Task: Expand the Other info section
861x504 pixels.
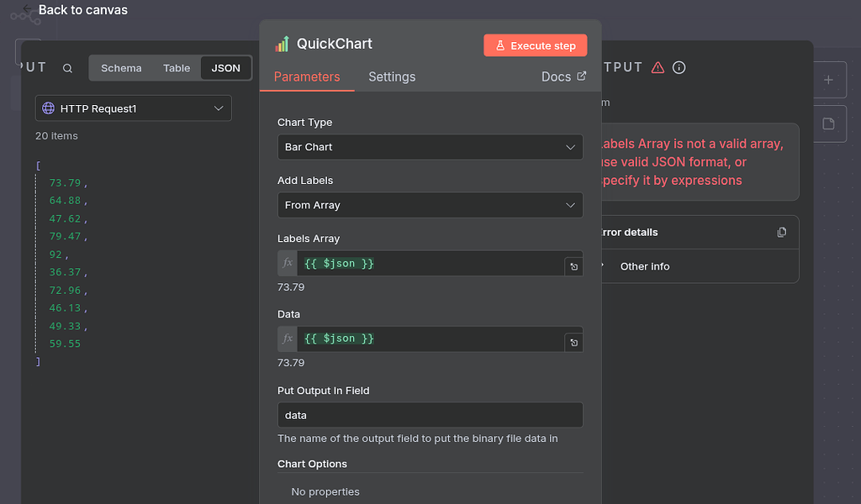Action: (644, 266)
